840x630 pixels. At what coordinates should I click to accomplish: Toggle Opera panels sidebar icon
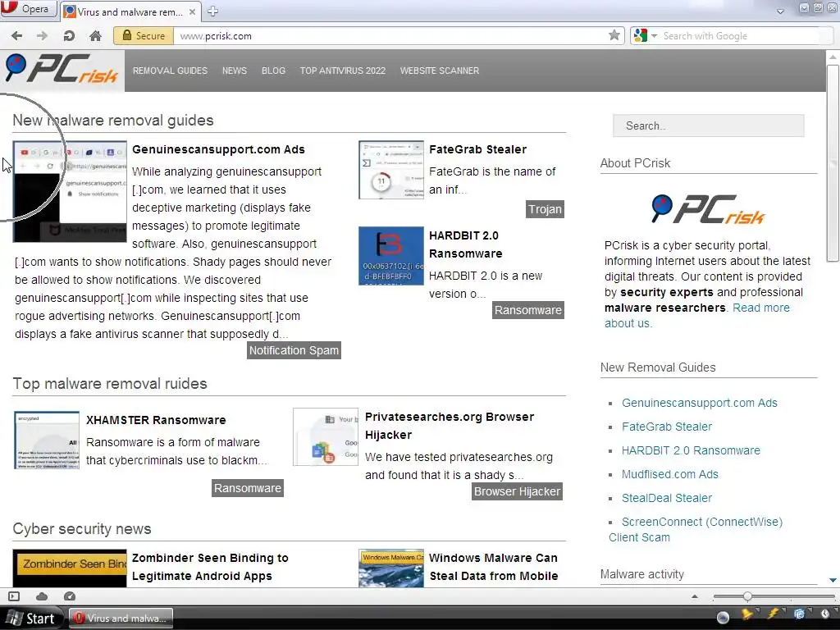coord(15,596)
